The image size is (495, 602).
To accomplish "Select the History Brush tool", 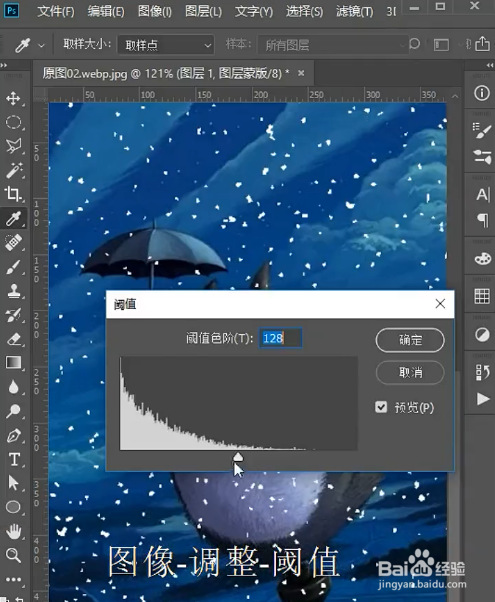I will coord(13,315).
